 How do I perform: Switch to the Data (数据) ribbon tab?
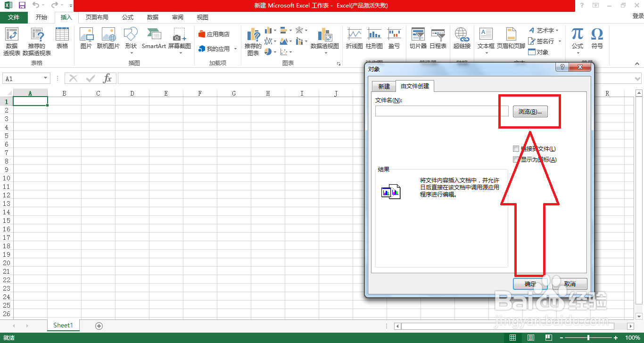153,17
